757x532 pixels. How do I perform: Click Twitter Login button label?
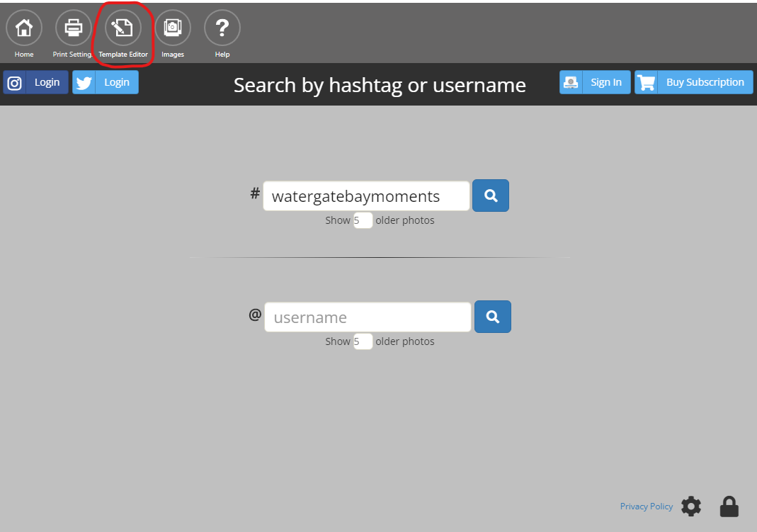pyautogui.click(x=117, y=83)
